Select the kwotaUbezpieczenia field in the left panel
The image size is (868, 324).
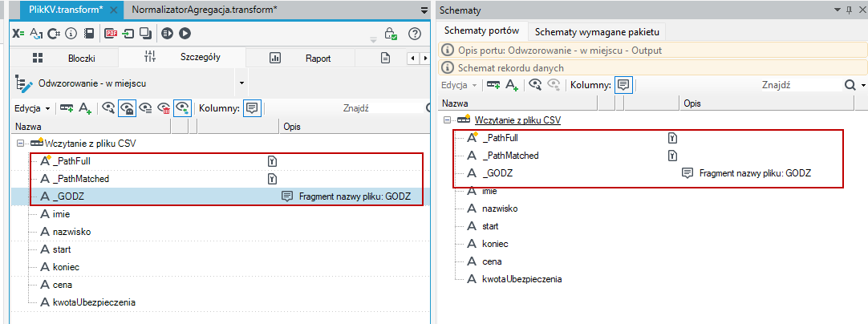(x=94, y=302)
